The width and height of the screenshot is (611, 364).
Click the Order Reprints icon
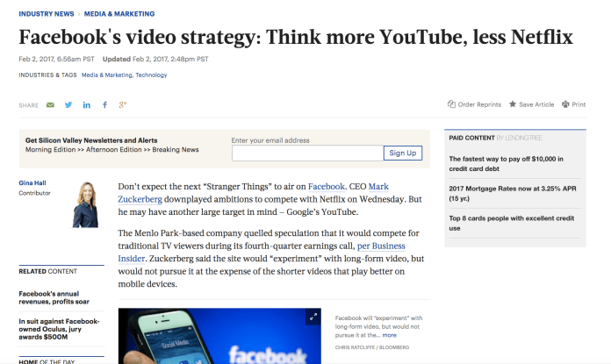452,104
